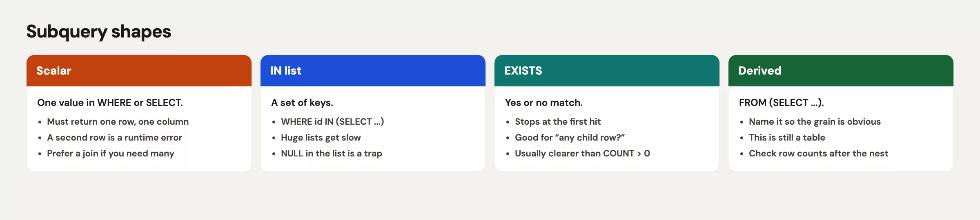The width and height of the screenshot is (980, 220).
Task: Select "Name it so the grain is obvious"
Action: pos(815,121)
